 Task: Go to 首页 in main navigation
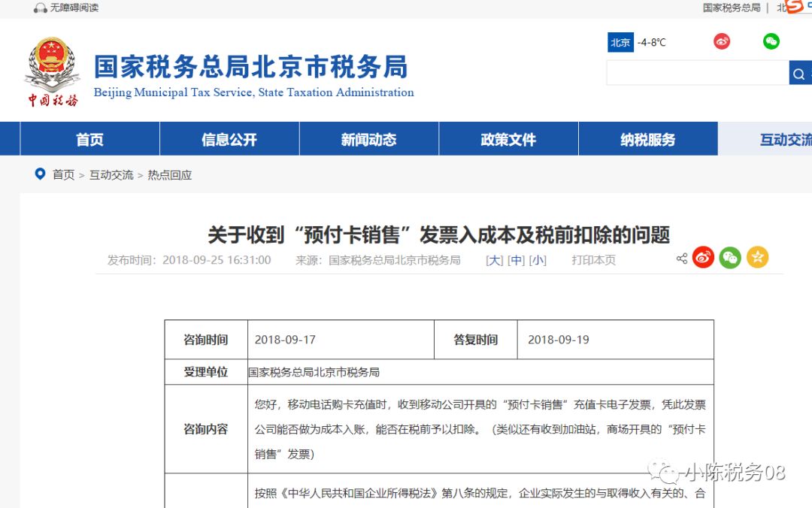89,139
